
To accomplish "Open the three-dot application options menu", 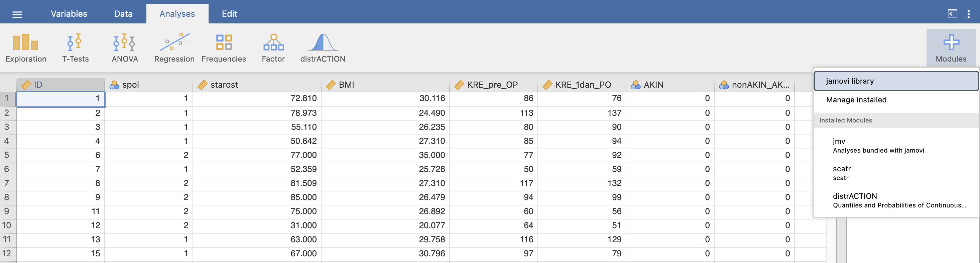I will (969, 14).
